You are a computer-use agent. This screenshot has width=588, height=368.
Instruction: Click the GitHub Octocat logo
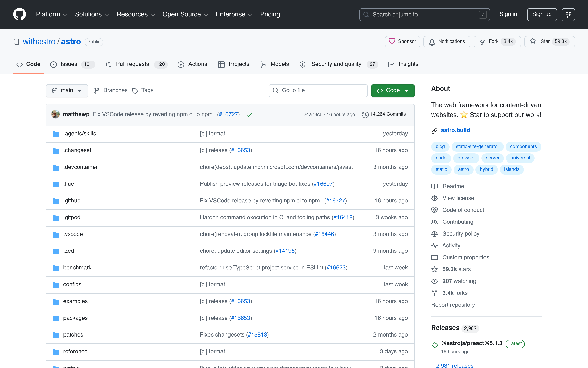[19, 14]
